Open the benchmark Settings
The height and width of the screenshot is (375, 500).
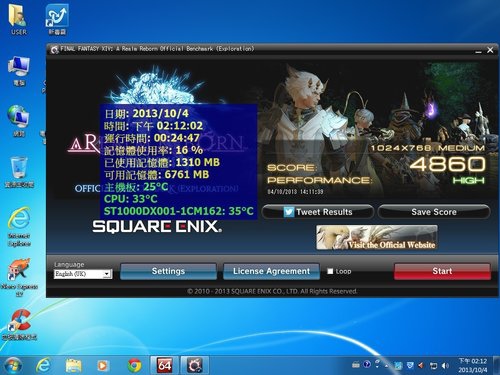click(x=168, y=271)
